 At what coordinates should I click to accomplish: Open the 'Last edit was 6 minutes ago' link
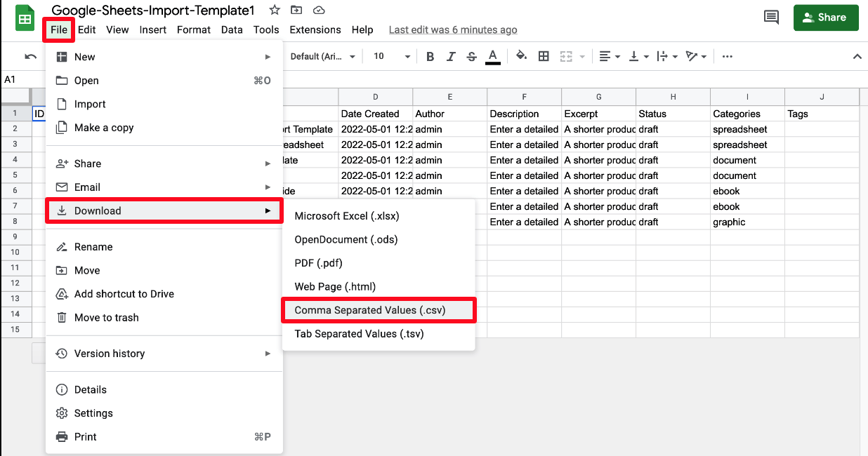(x=453, y=30)
